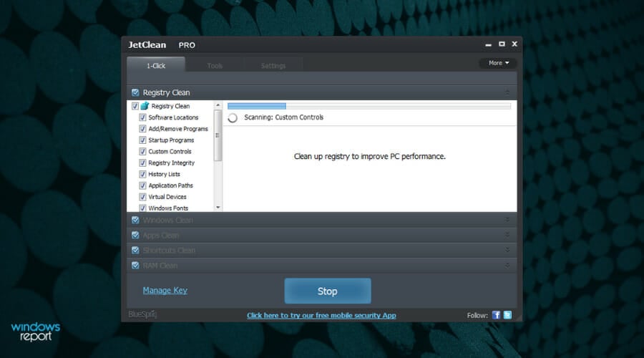Open the Facebook follow icon
The image size is (644, 358).
[x=496, y=315]
